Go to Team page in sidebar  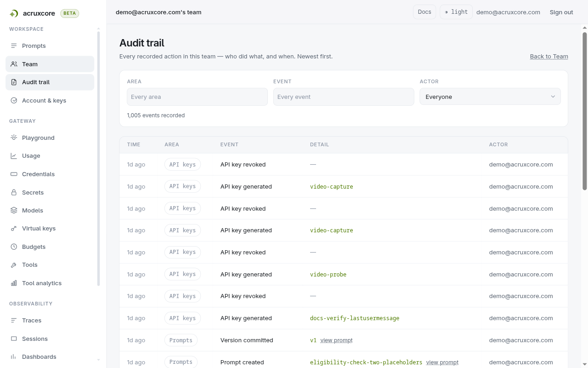click(50, 64)
